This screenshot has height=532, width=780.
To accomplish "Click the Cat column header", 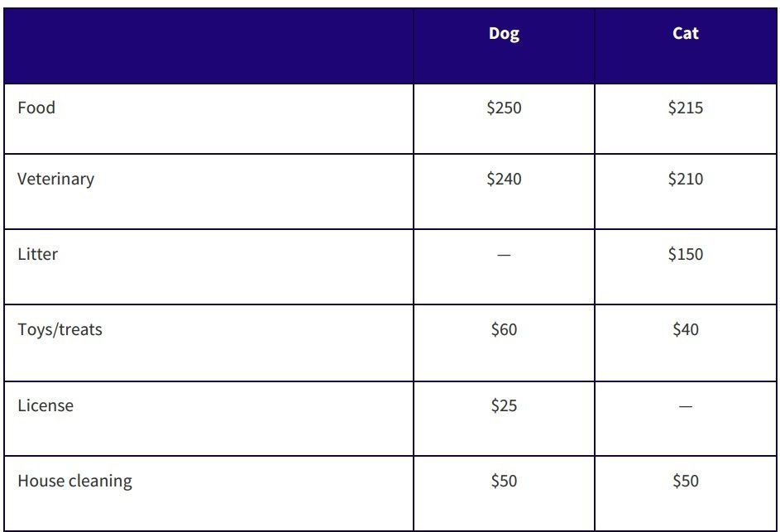I will (686, 34).
